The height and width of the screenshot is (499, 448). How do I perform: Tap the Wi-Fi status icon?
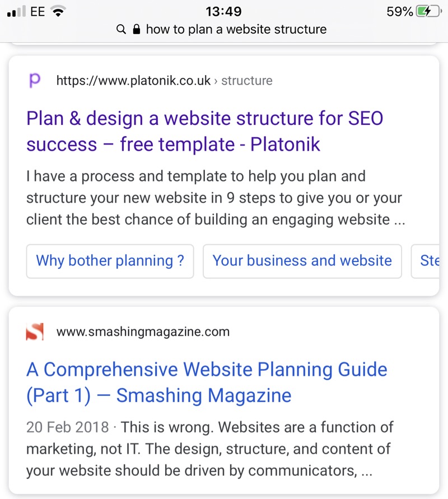[x=58, y=11]
